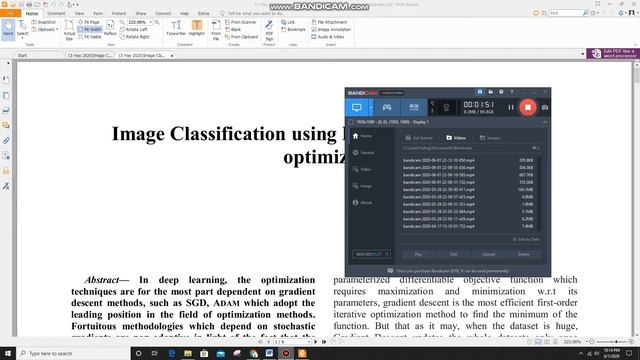Select the Highlight tool
The image size is (640, 360).
click(x=197, y=28)
